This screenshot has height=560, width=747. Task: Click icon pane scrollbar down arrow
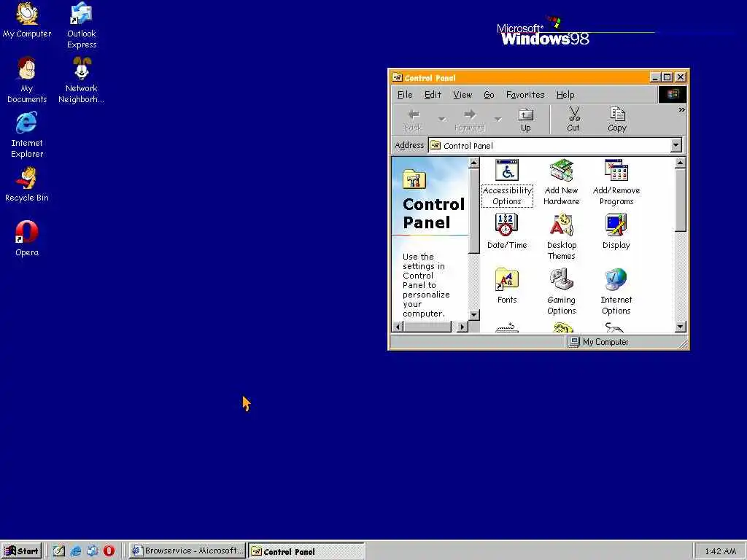coord(681,326)
